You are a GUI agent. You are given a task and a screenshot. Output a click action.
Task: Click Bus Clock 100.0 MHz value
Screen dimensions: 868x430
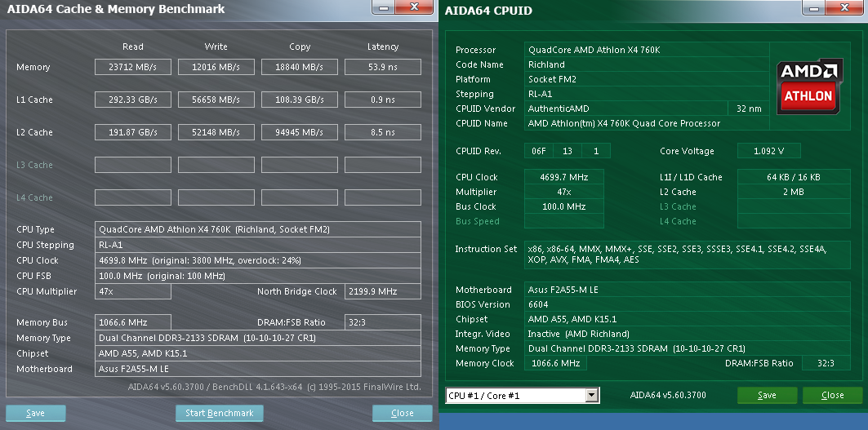pyautogui.click(x=564, y=206)
